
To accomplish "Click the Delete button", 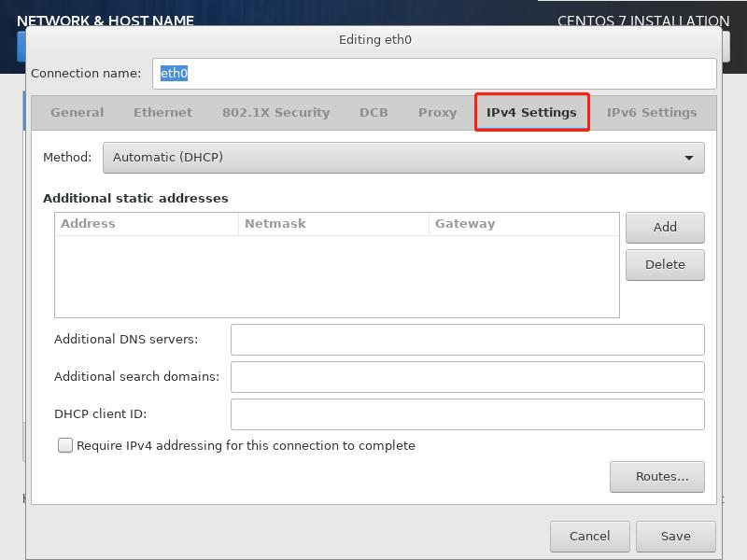I will pos(665,264).
